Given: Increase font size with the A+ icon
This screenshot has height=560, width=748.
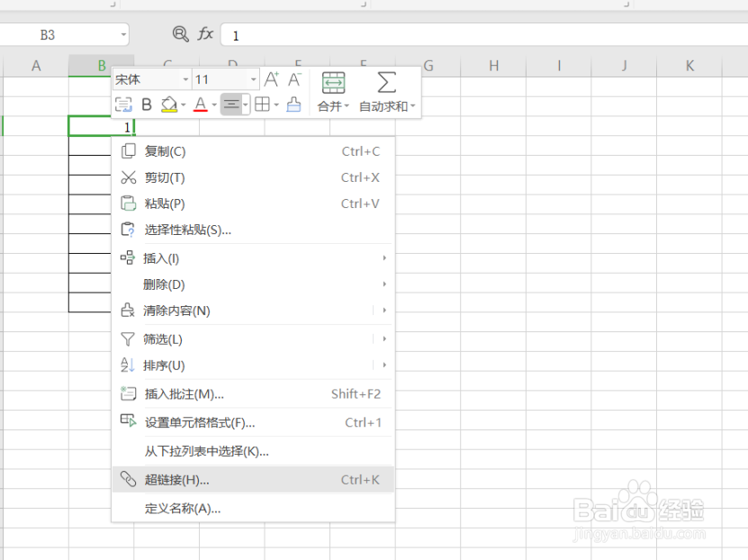Looking at the screenshot, I should click(270, 78).
